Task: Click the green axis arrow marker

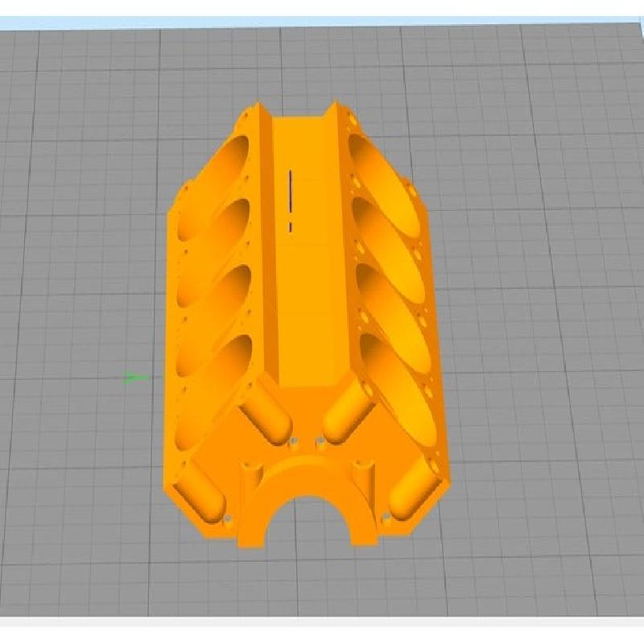Action: click(x=134, y=377)
